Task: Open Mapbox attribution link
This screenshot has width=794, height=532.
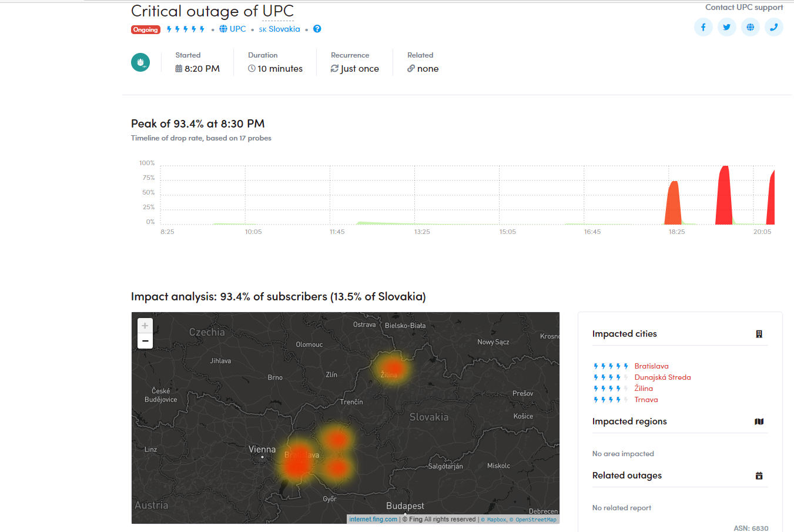Action: 494,520
